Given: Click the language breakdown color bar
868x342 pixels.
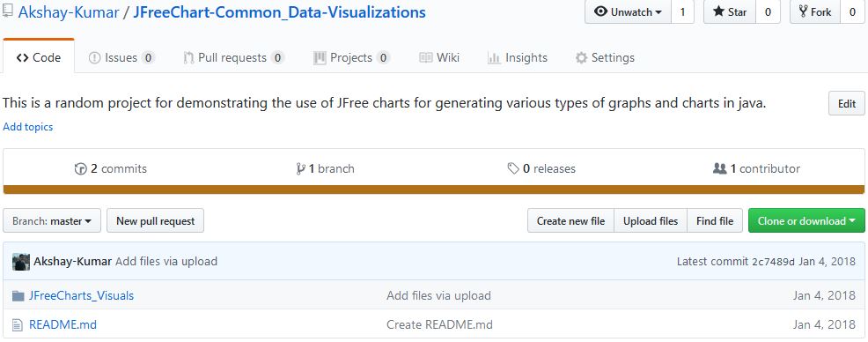Looking at the screenshot, I should click(434, 190).
